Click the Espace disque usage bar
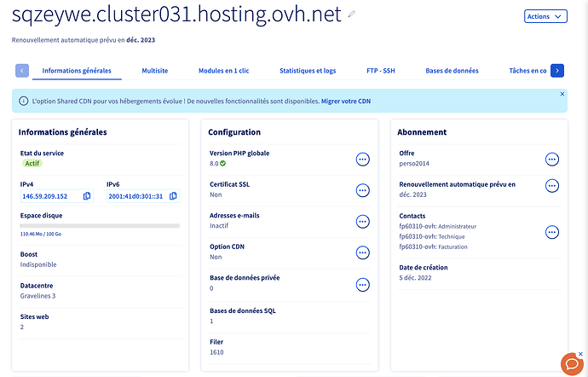This screenshot has height=377, width=588. pyautogui.click(x=100, y=226)
